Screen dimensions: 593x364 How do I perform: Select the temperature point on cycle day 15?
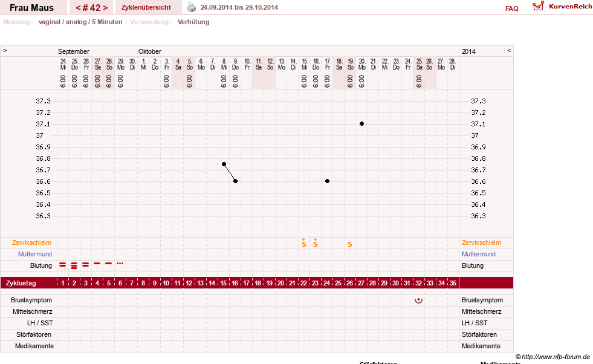click(224, 164)
